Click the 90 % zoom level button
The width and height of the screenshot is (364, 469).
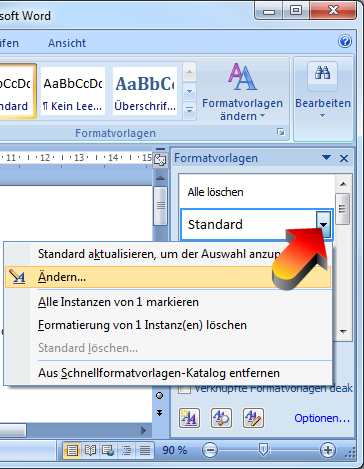click(174, 450)
